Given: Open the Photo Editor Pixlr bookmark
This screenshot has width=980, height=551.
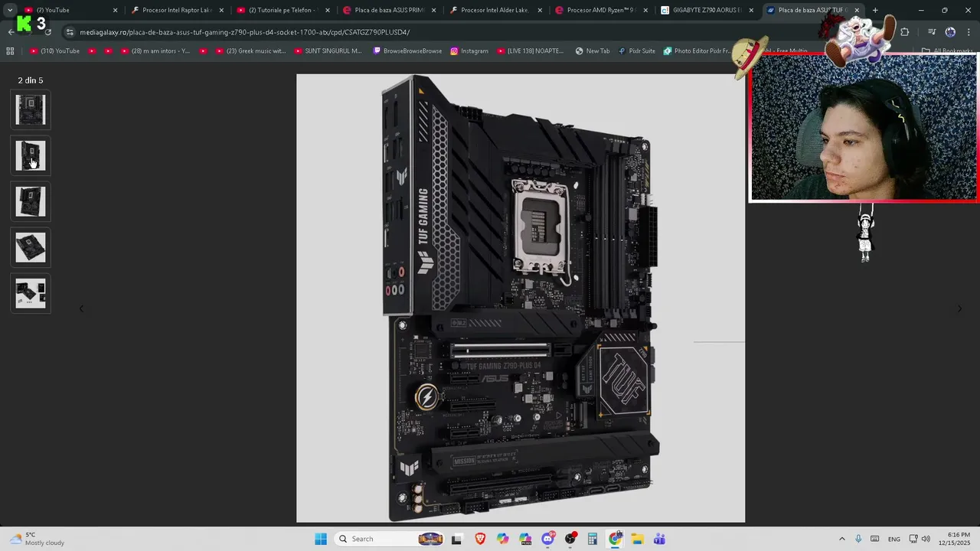Looking at the screenshot, I should click(697, 51).
